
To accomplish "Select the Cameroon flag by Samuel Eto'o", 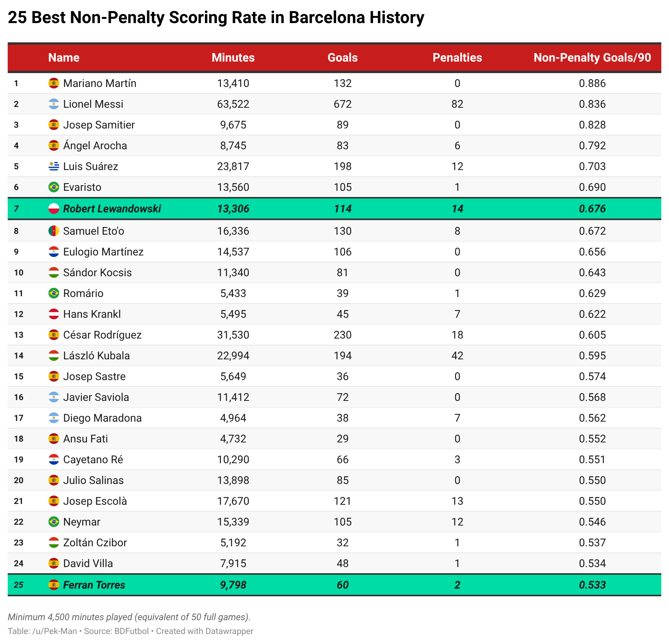I will pyautogui.click(x=53, y=231).
